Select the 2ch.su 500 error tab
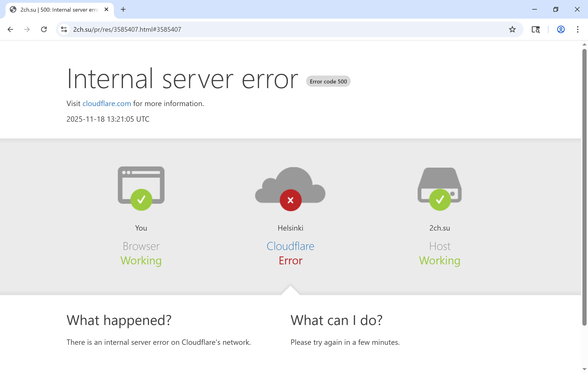 (59, 10)
